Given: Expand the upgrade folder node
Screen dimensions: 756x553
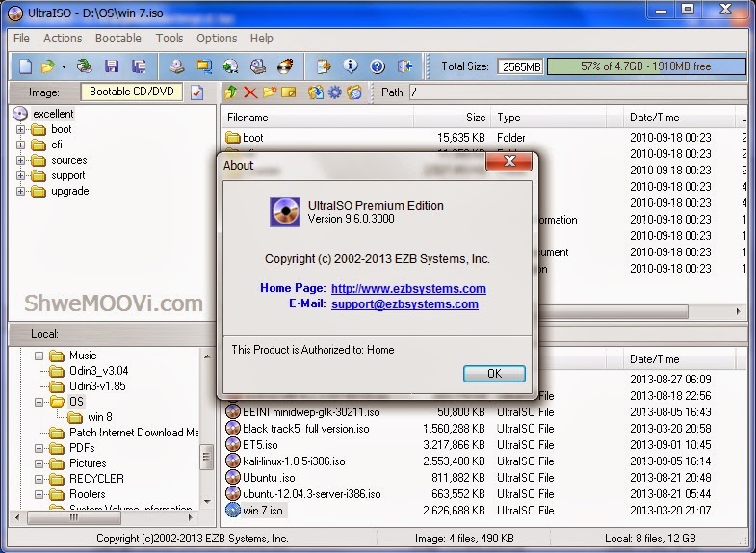Looking at the screenshot, I should (x=21, y=191).
